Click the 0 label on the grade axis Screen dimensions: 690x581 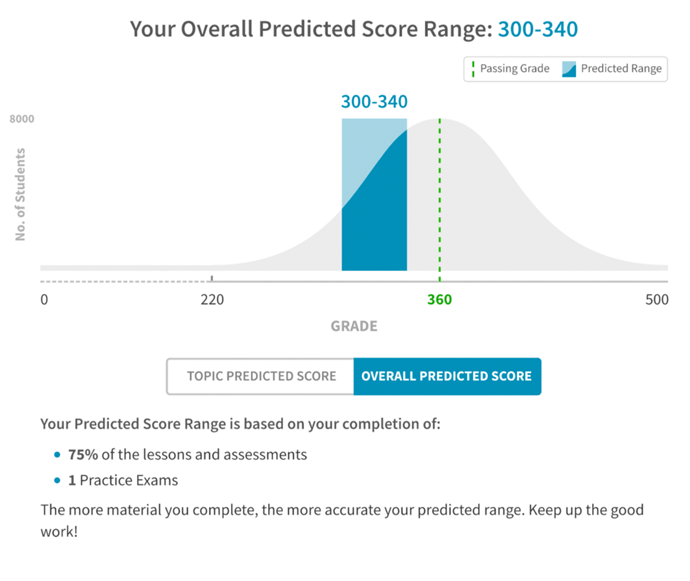[x=44, y=300]
